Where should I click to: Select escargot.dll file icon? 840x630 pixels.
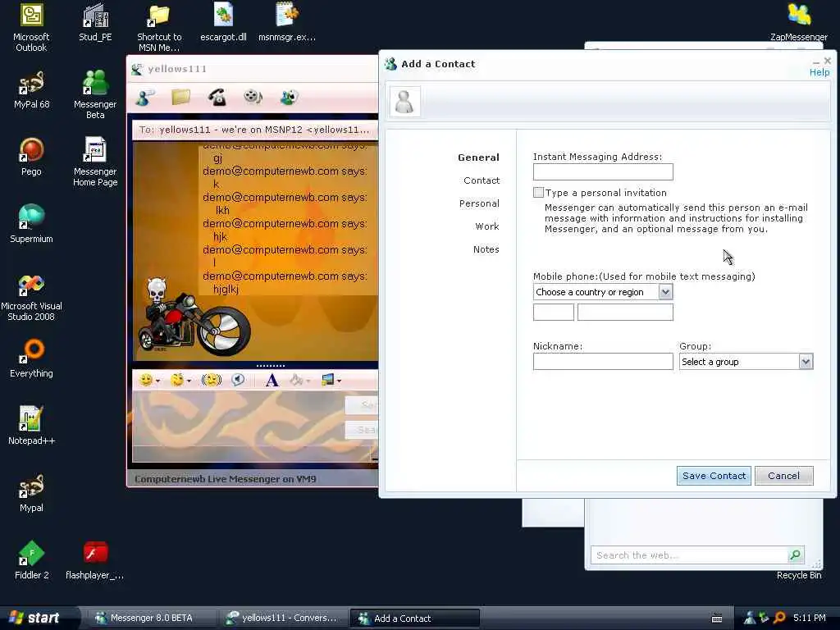pos(223,22)
